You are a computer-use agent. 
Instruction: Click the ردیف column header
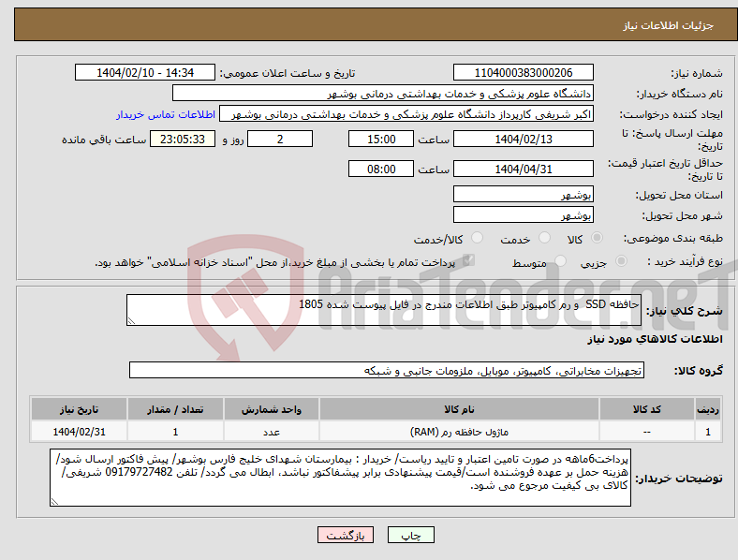coord(708,409)
